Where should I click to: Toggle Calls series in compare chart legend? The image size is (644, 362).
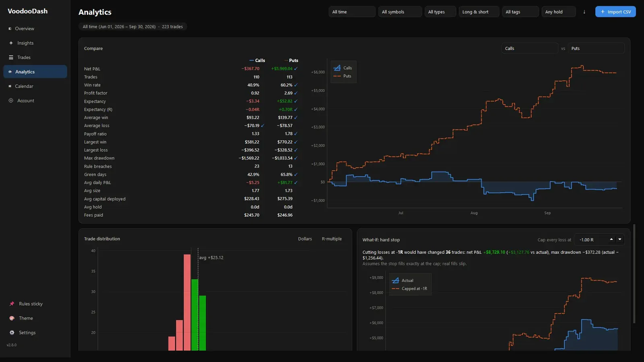[343, 68]
